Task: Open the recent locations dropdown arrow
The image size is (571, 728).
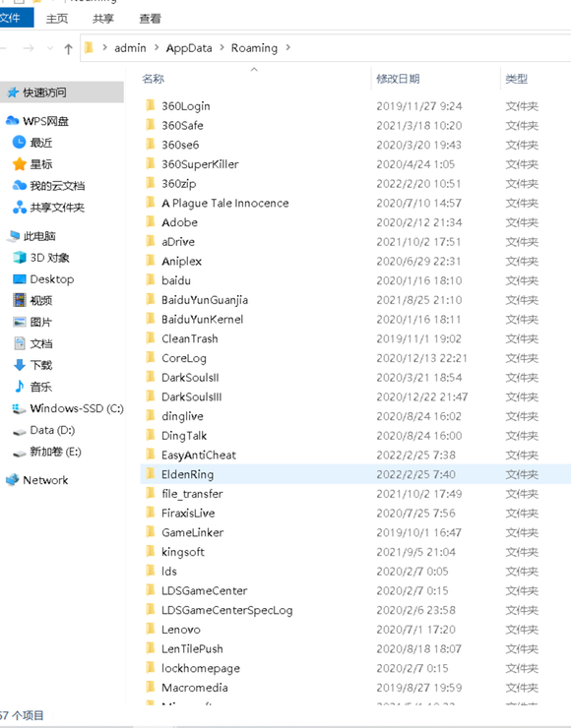Action: click(x=50, y=48)
